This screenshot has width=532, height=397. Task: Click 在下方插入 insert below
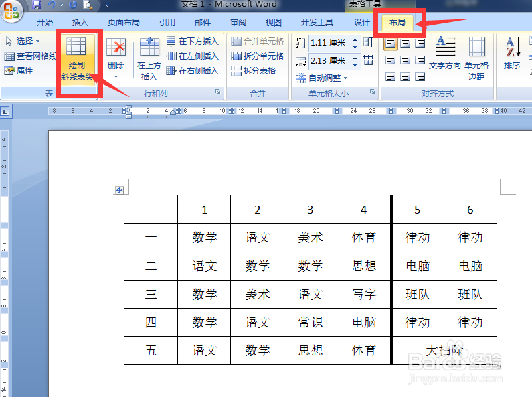coord(192,42)
